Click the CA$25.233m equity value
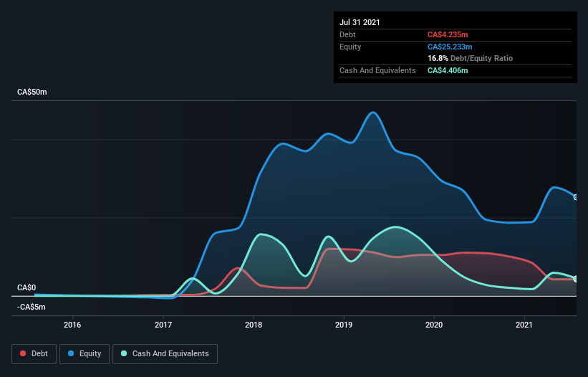This screenshot has width=588, height=377. point(450,47)
